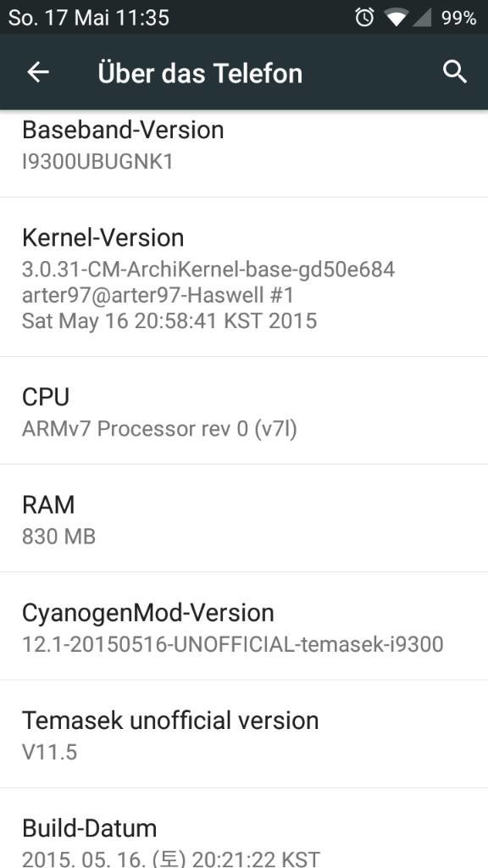Tap the 99% battery indicator
The width and height of the screenshot is (488, 868).
[458, 18]
